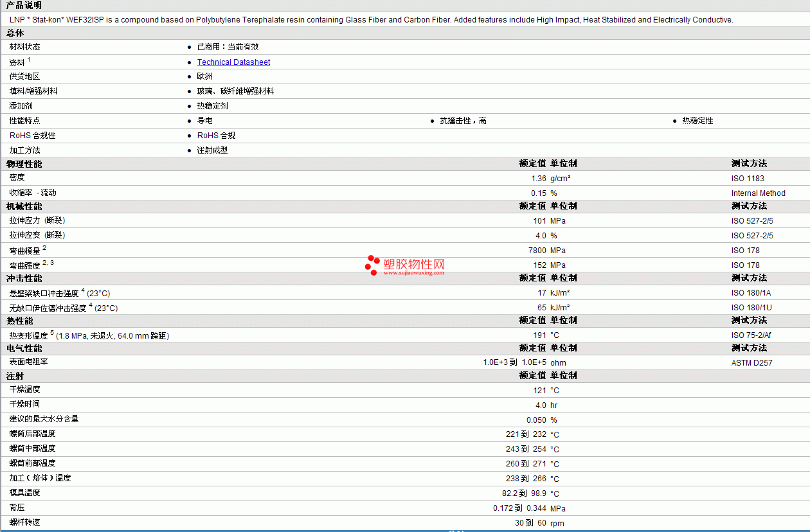
Task: Select the 添加剂 row label
Action: (21, 106)
